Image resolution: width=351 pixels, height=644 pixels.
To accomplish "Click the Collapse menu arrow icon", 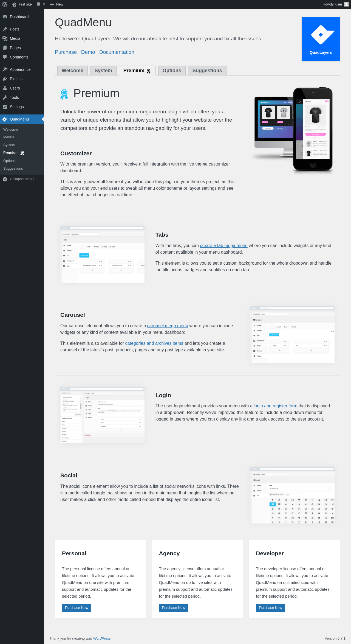I will 5,179.
